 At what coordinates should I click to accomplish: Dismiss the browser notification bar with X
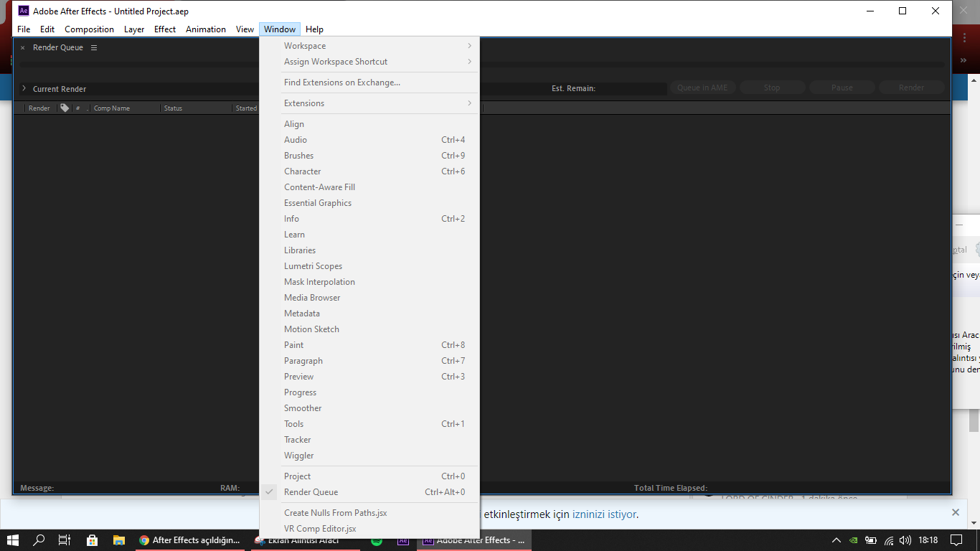[x=956, y=512]
